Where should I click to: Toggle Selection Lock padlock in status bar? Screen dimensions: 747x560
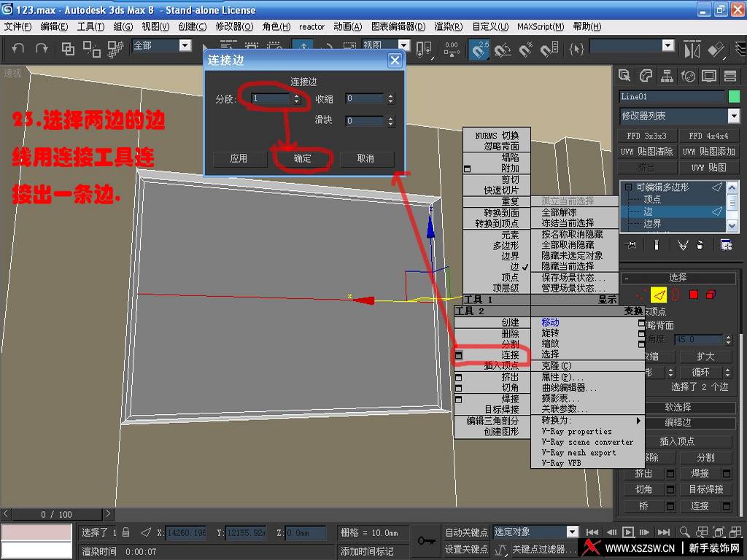click(x=125, y=532)
